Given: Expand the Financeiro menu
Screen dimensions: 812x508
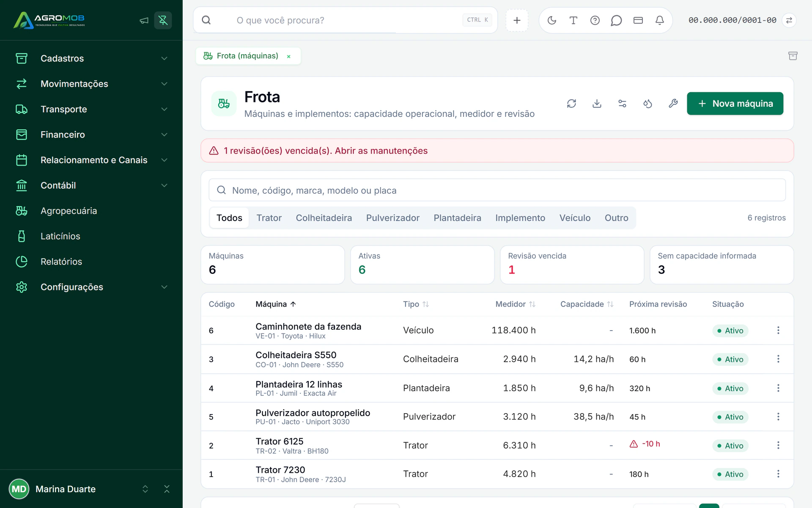Looking at the screenshot, I should (x=91, y=135).
